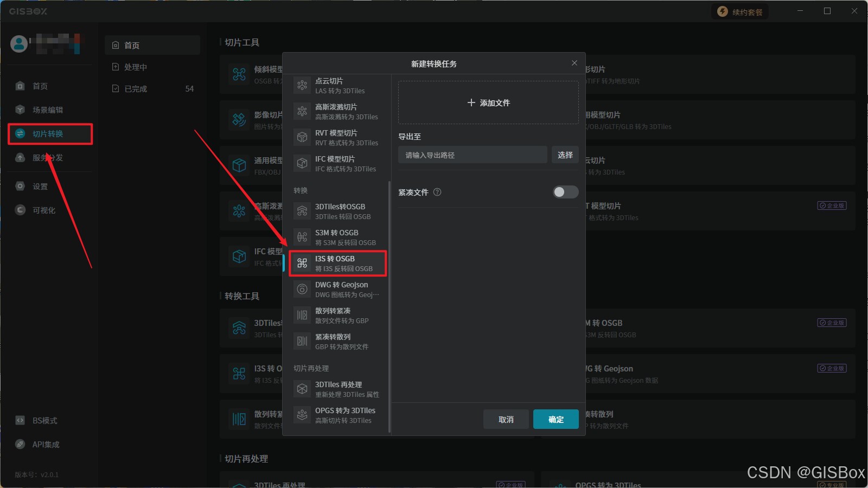Select 服务分发 in the sidebar

coord(50,157)
